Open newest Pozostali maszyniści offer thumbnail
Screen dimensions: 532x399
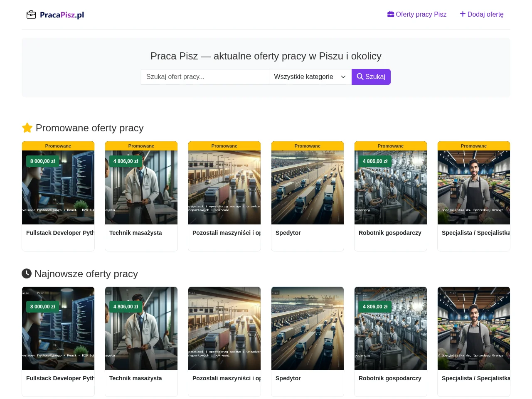tap(224, 328)
